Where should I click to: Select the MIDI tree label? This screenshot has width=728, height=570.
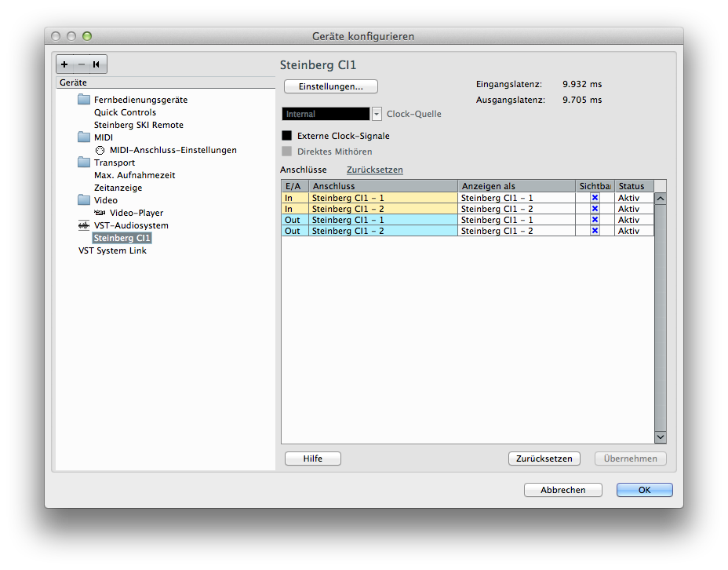pyautogui.click(x=103, y=137)
